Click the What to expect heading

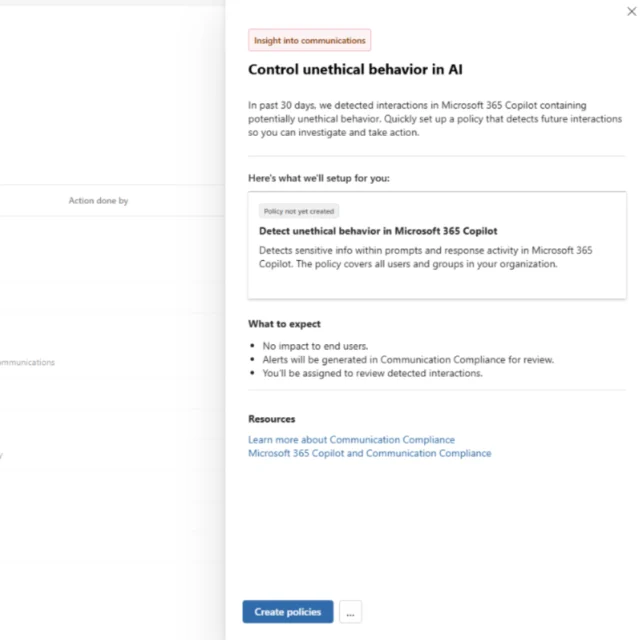click(x=284, y=324)
